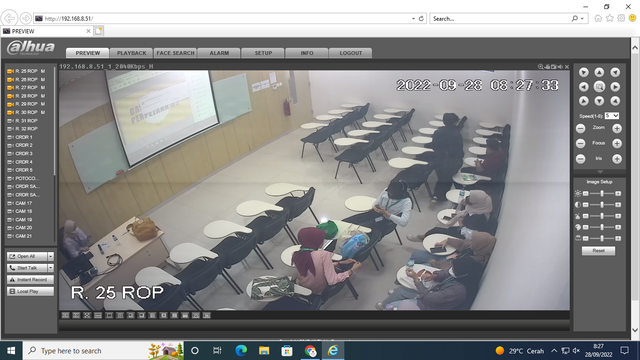Enable CRDR 1 camera stream
This screenshot has height=360, width=640.
tap(20, 137)
